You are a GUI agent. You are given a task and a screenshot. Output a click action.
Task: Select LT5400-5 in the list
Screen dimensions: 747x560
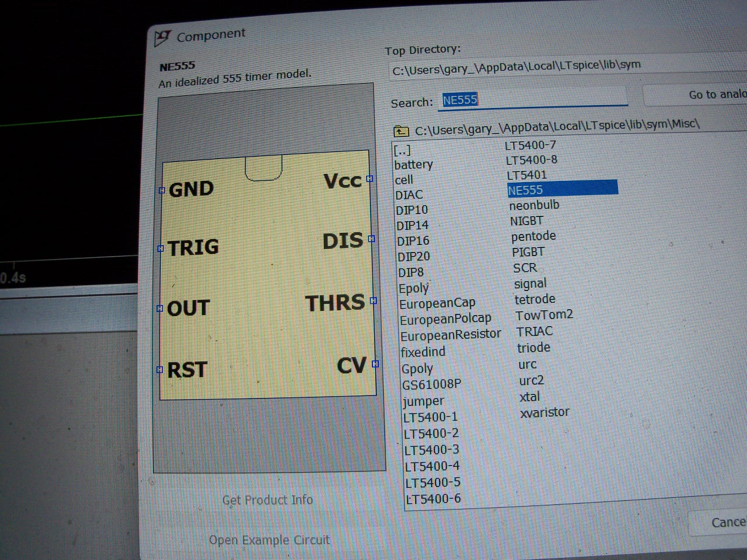pos(433,482)
